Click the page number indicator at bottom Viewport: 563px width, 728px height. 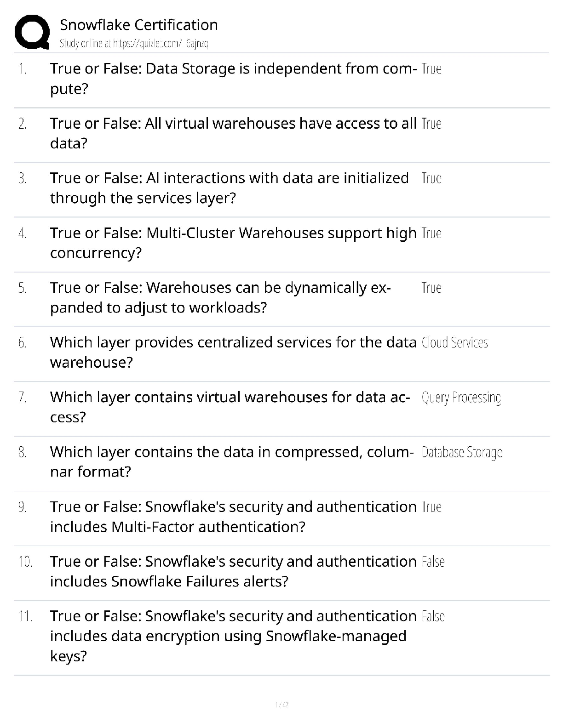281,704
